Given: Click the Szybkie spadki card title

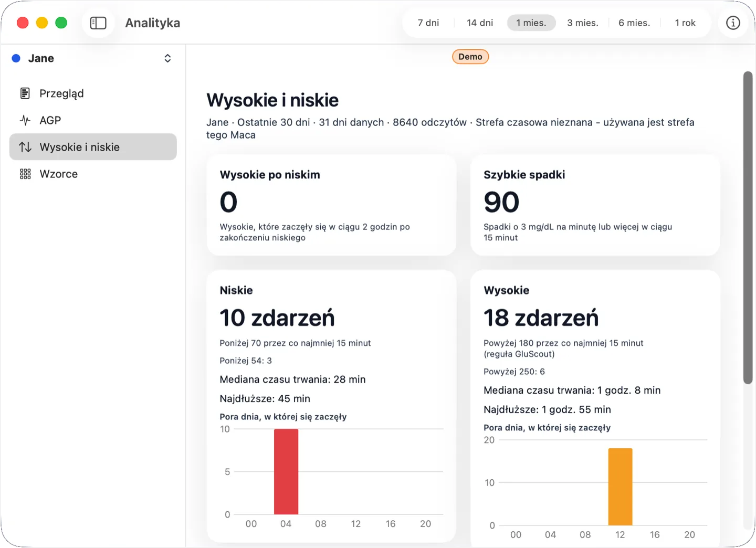Looking at the screenshot, I should [524, 175].
